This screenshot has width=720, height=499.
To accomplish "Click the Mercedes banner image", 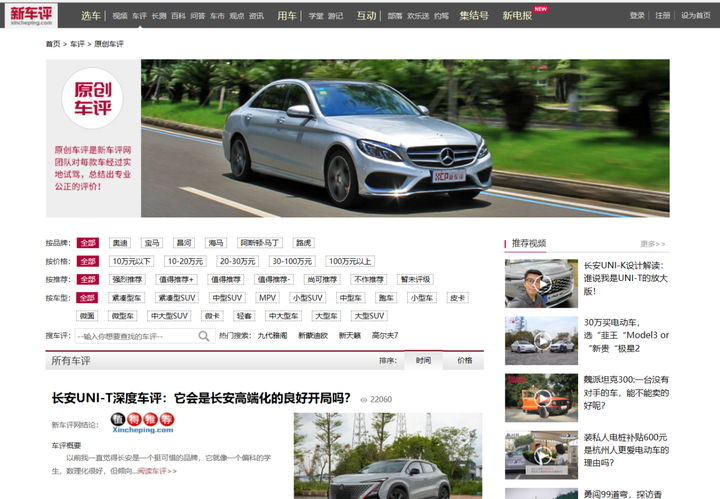I will click(x=405, y=138).
